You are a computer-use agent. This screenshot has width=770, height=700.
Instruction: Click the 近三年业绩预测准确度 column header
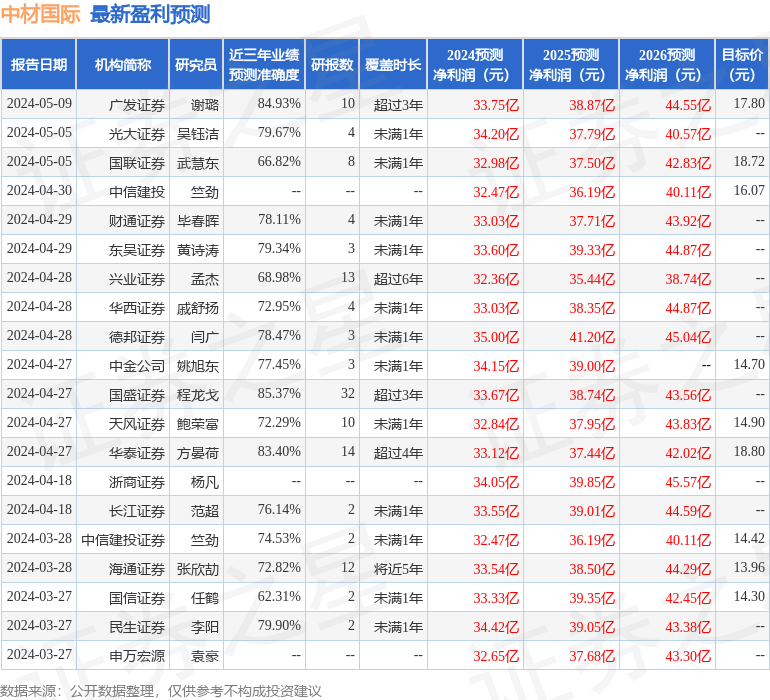[264, 64]
